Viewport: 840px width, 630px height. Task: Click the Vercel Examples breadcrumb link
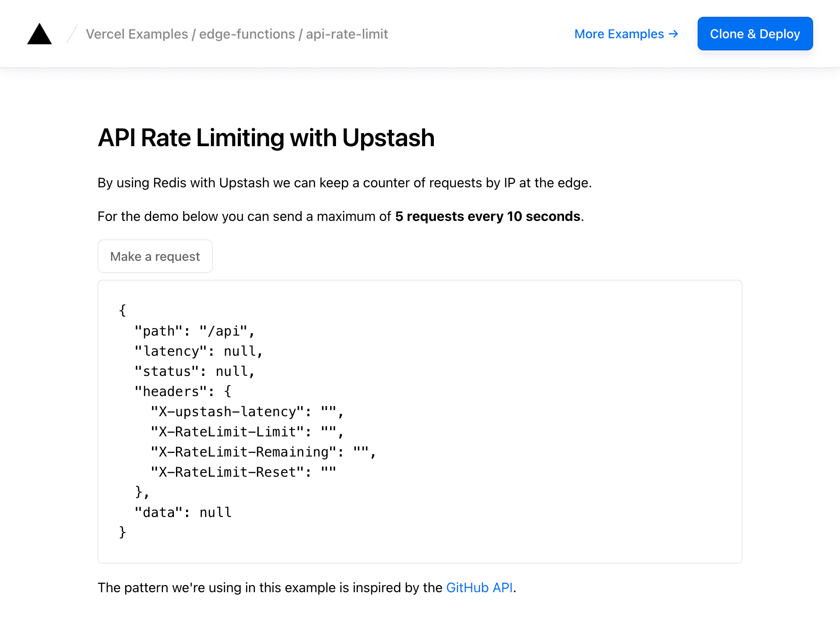(137, 34)
